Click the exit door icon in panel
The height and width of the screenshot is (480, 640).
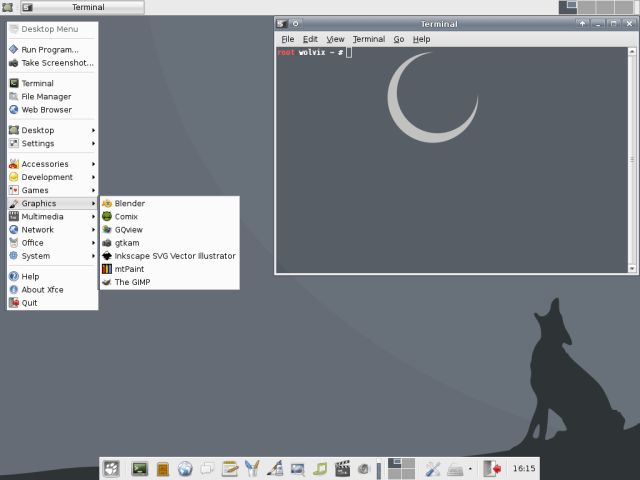[492, 468]
